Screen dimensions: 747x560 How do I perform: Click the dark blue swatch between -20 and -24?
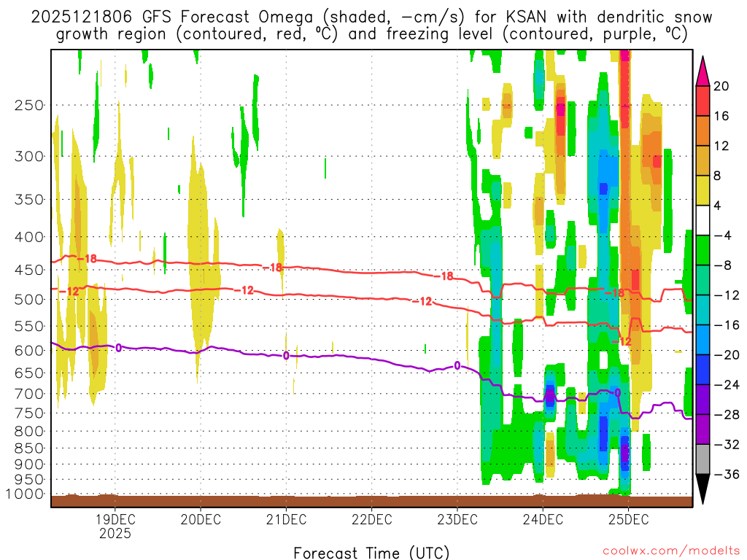[703, 370]
